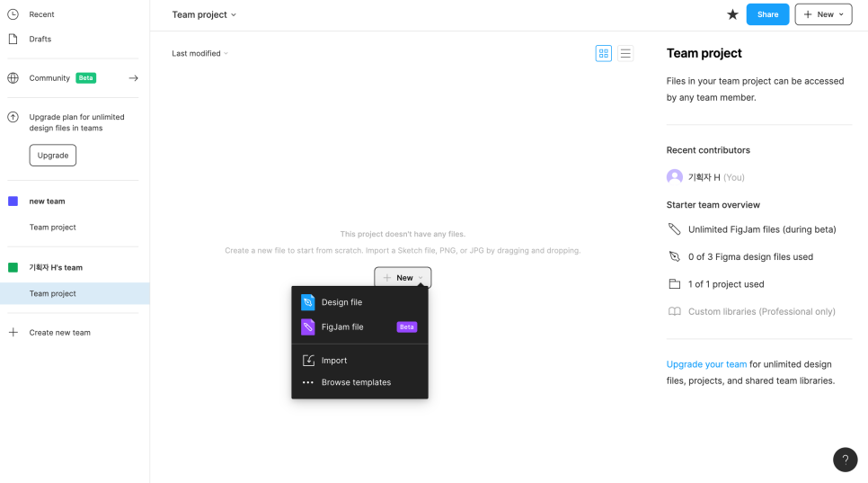This screenshot has height=483, width=868.
Task: Click the 1 of 1 project used text
Action: coord(726,284)
